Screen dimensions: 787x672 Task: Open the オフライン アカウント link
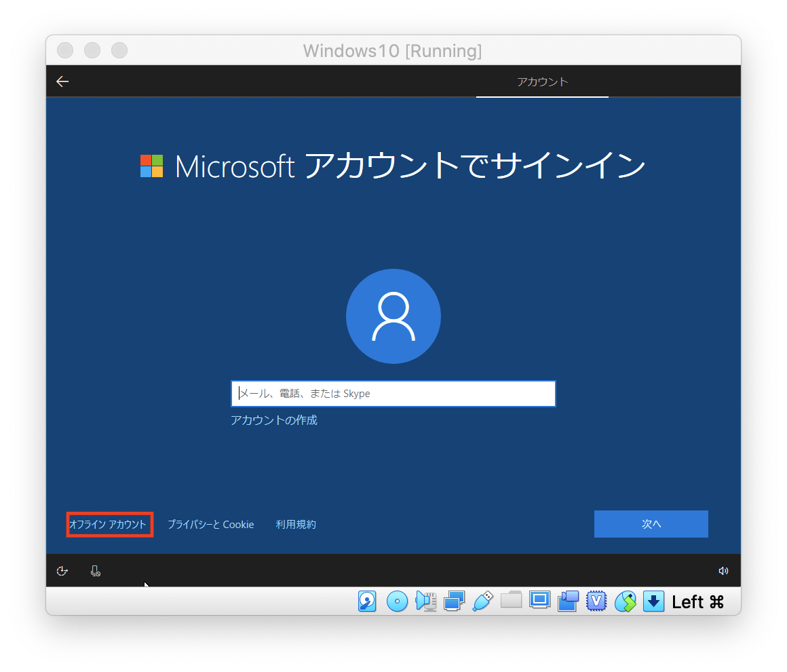tap(109, 524)
